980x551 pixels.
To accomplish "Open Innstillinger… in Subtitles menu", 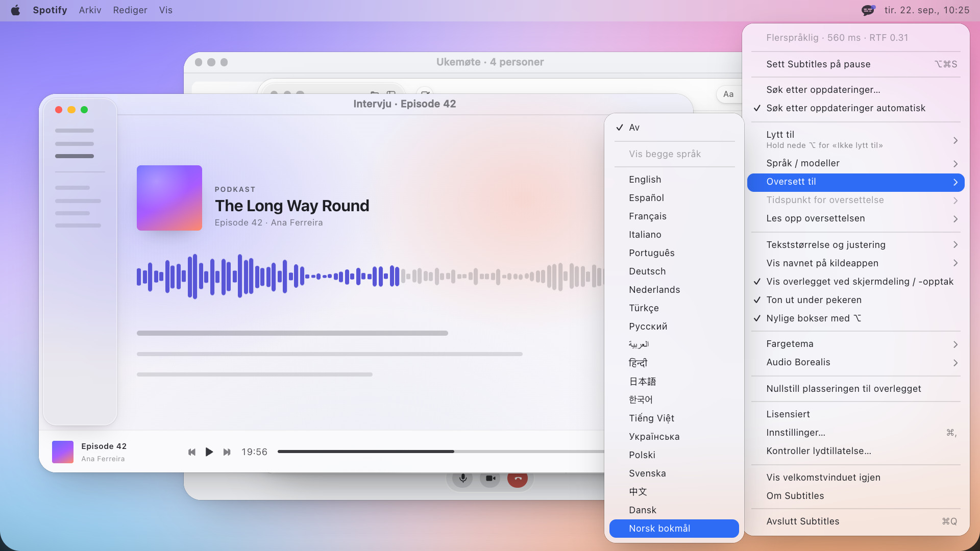I will (855, 433).
